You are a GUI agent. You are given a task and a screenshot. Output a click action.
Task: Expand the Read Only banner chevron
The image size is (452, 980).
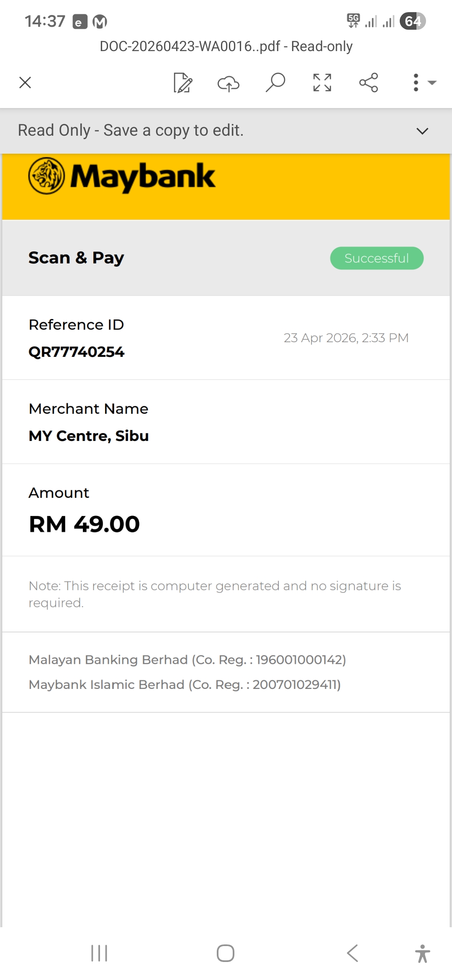pos(422,131)
